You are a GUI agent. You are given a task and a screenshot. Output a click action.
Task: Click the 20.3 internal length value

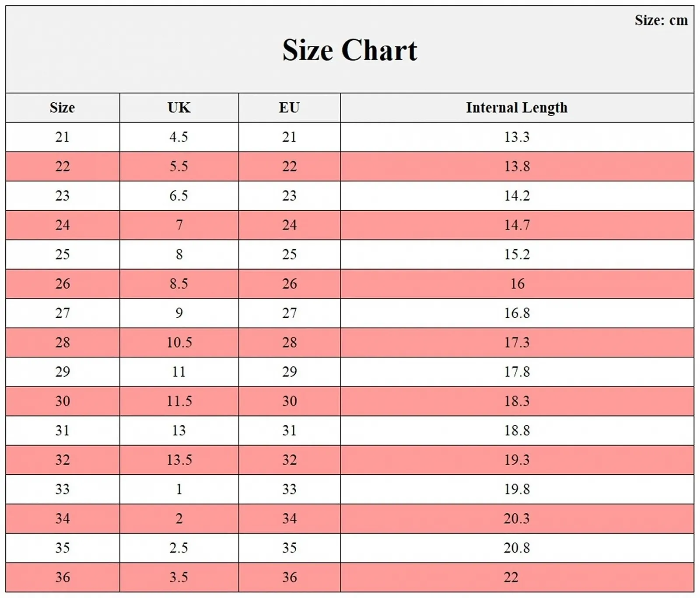pyautogui.click(x=517, y=518)
